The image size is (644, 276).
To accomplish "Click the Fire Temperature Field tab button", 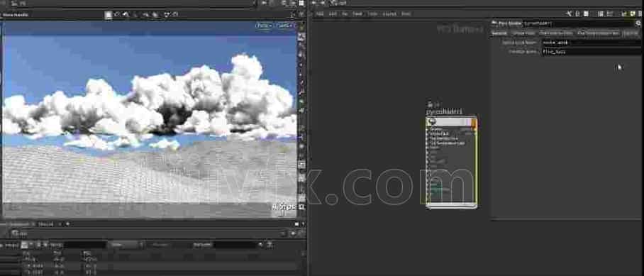I will tap(598, 33).
